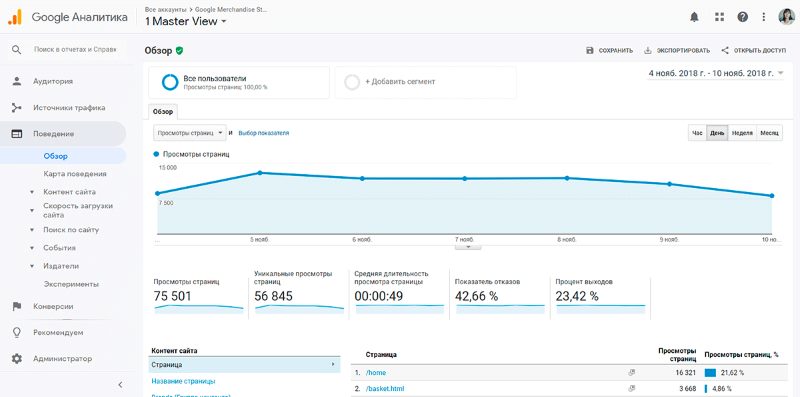
Task: Click the Процент выходов 23,42 % metric
Action: (x=600, y=294)
